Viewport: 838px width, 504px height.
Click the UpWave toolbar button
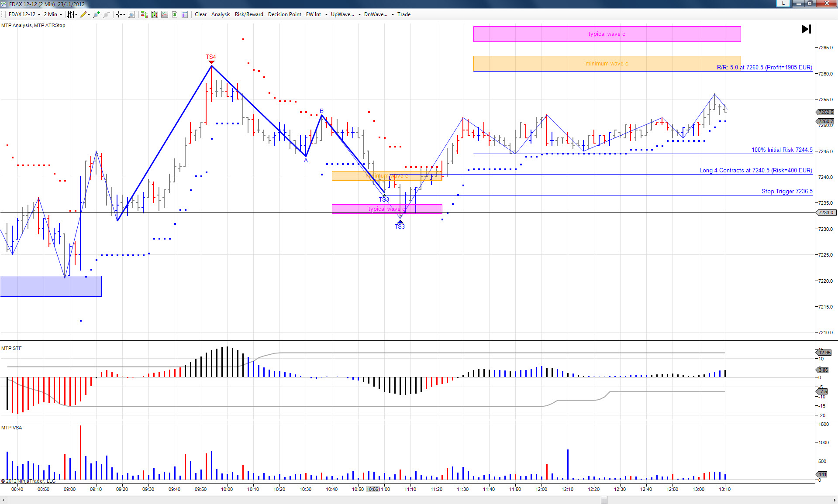pos(343,14)
